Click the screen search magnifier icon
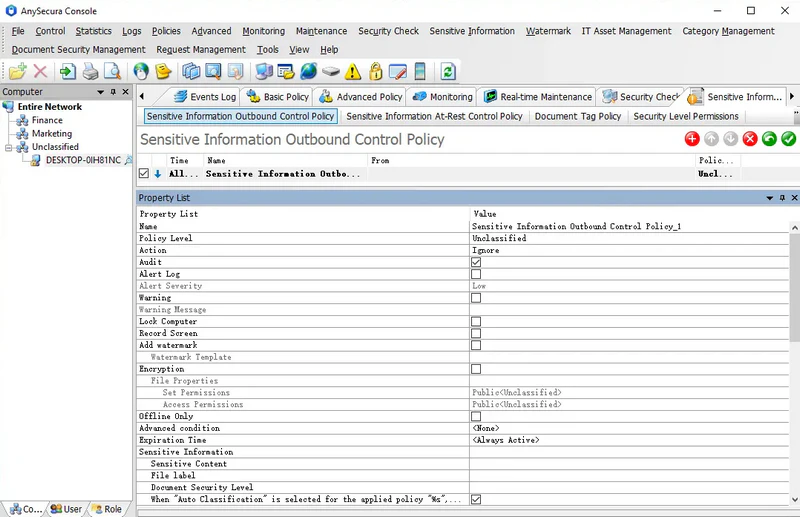The height and width of the screenshot is (517, 800). [213, 71]
